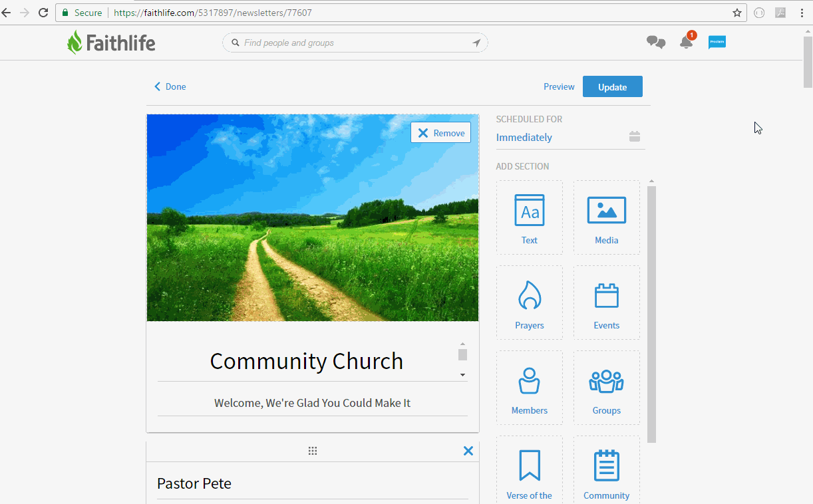Grab the Pastor Pete section drag handle
This screenshot has height=504, width=813.
313,451
